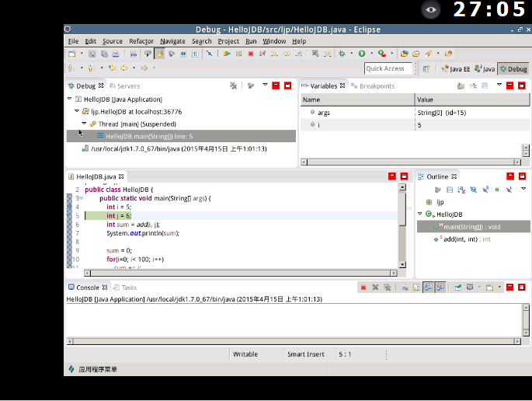Screen dimensions: 532x401
Task: Click the Console terminate red square
Action: click(x=363, y=288)
